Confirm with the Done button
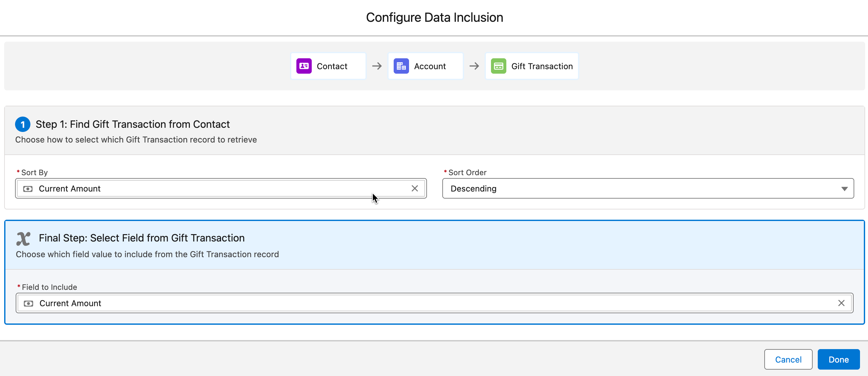This screenshot has height=376, width=868. (x=838, y=359)
